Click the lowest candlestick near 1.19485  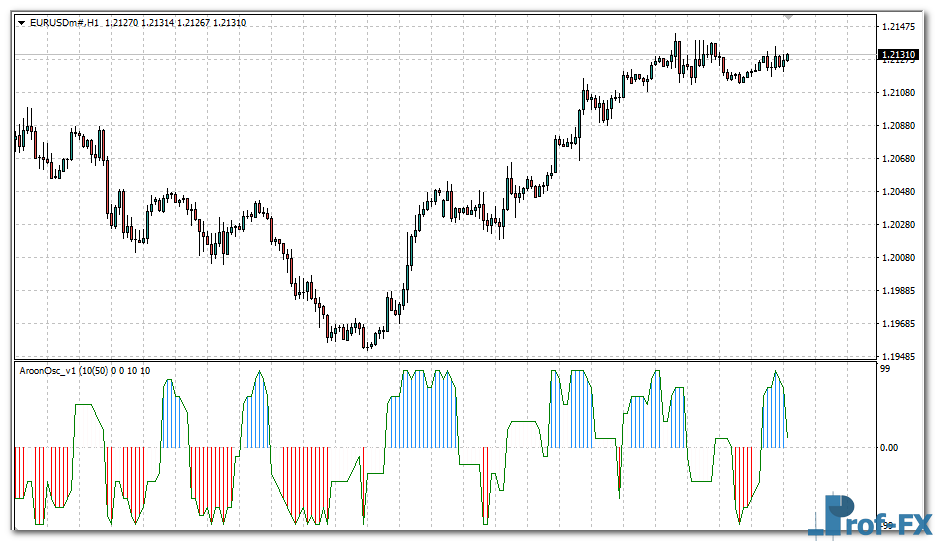click(367, 342)
